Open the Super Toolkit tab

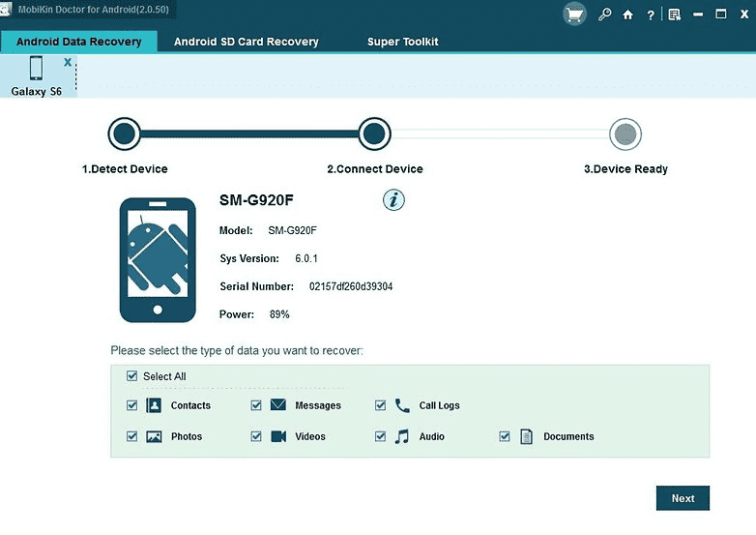[x=402, y=42]
